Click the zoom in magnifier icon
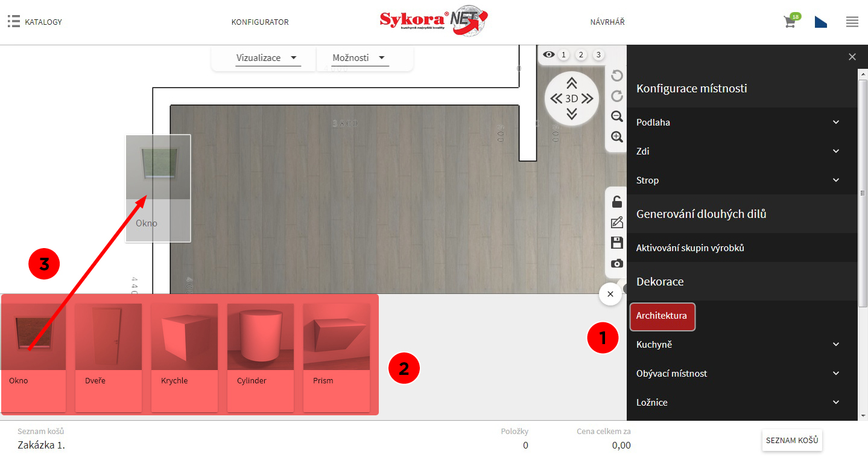 (616, 137)
